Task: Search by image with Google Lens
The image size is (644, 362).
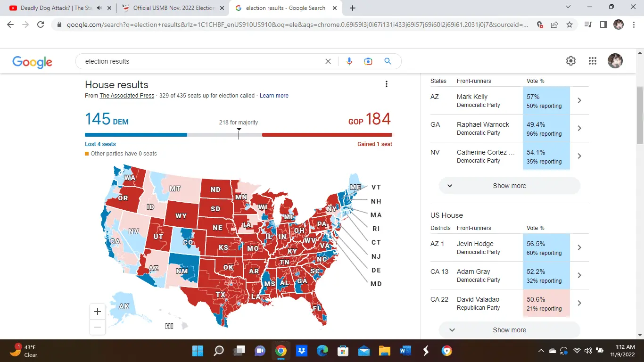Action: (368, 61)
